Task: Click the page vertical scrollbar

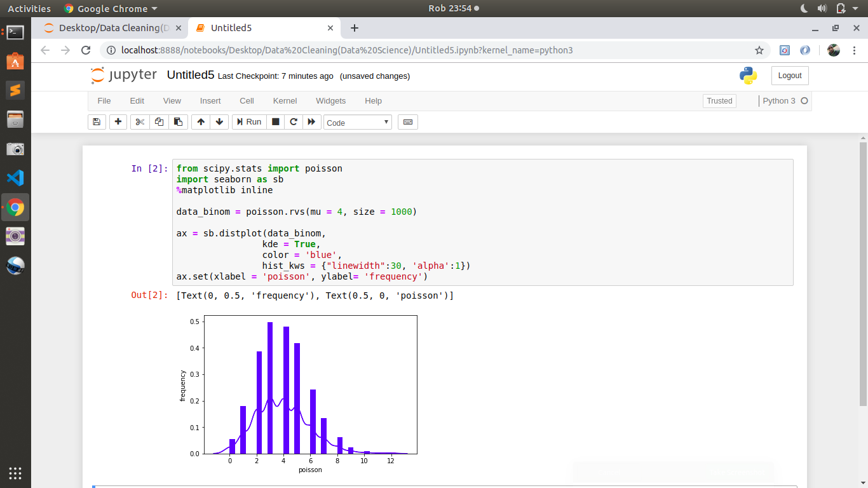Action: click(862, 273)
